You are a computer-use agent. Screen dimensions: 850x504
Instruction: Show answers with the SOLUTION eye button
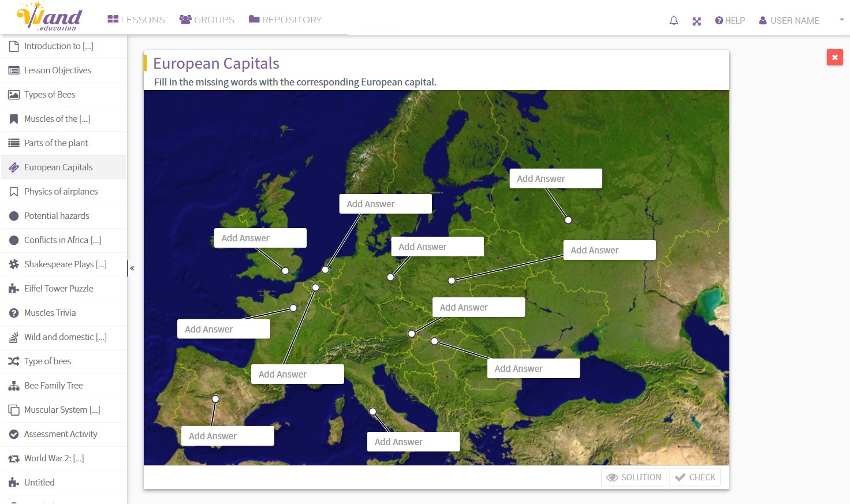[633, 477]
